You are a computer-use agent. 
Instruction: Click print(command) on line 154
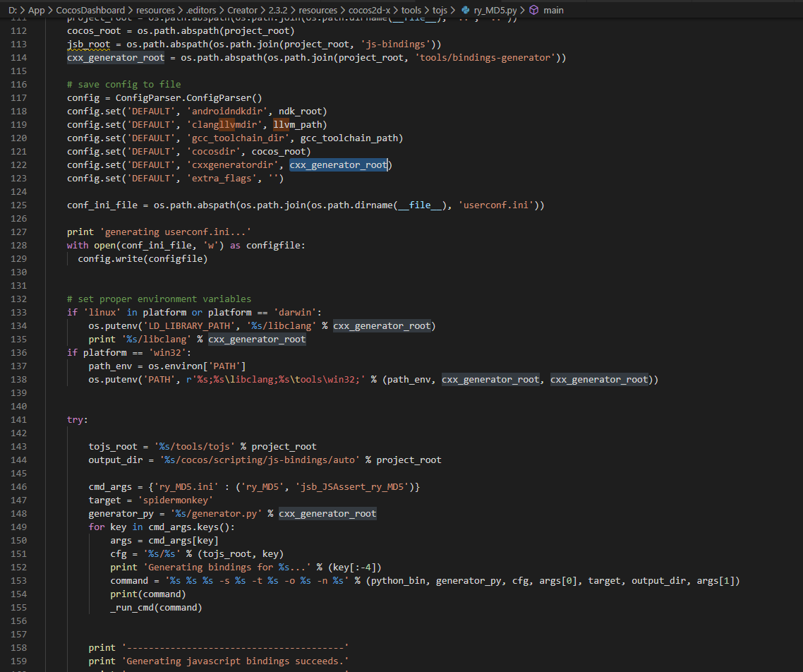click(x=148, y=594)
